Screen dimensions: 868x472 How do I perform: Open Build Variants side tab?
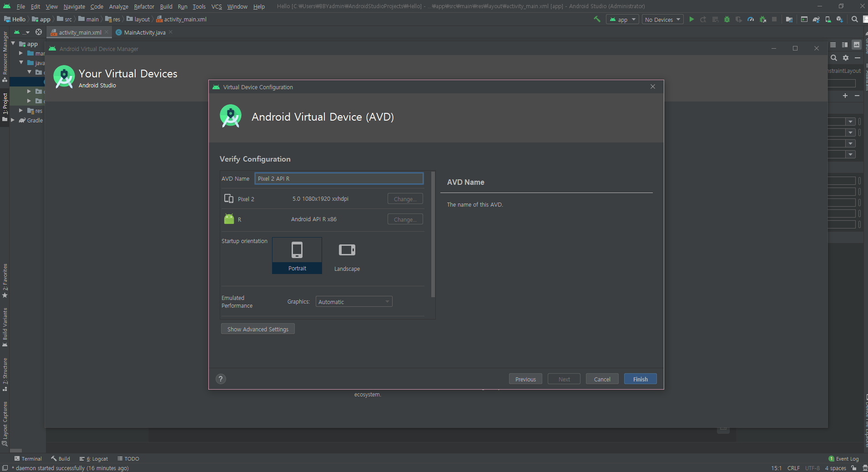(x=5, y=327)
